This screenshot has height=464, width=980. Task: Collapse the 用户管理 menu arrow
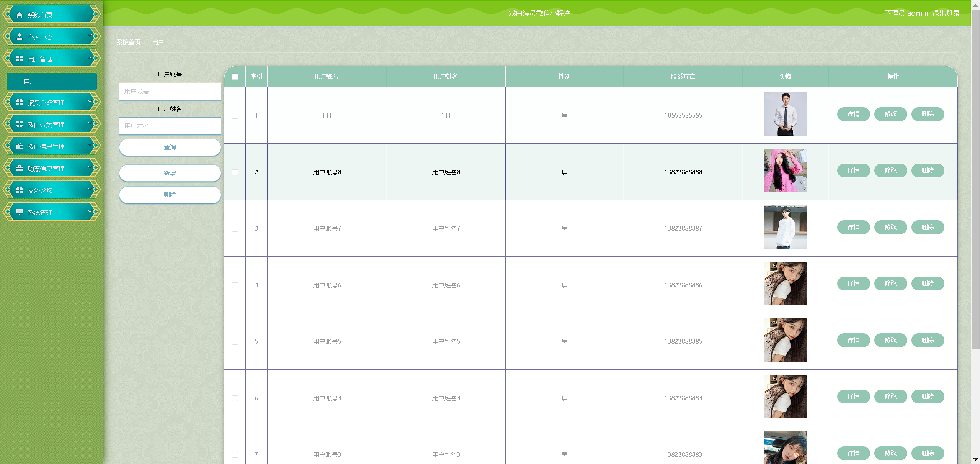pos(90,58)
